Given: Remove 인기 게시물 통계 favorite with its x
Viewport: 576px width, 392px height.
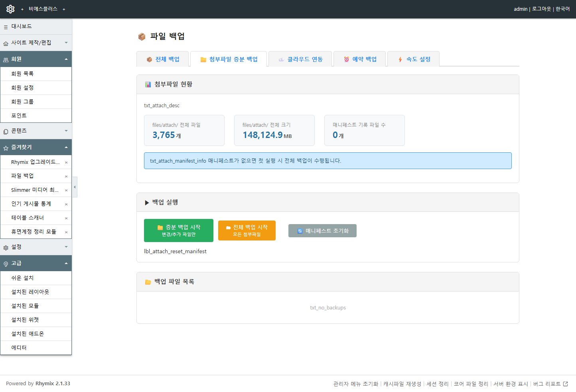Looking at the screenshot, I should [66, 204].
